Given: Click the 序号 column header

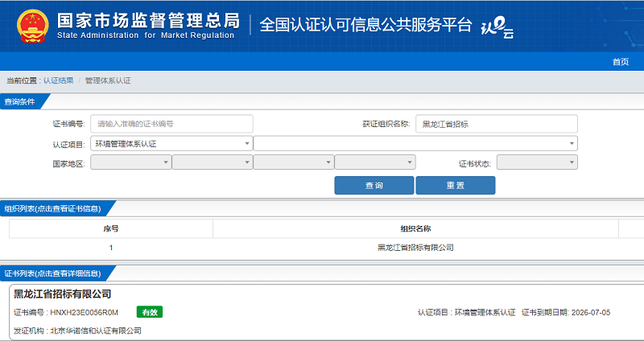Looking at the screenshot, I should (x=111, y=228).
